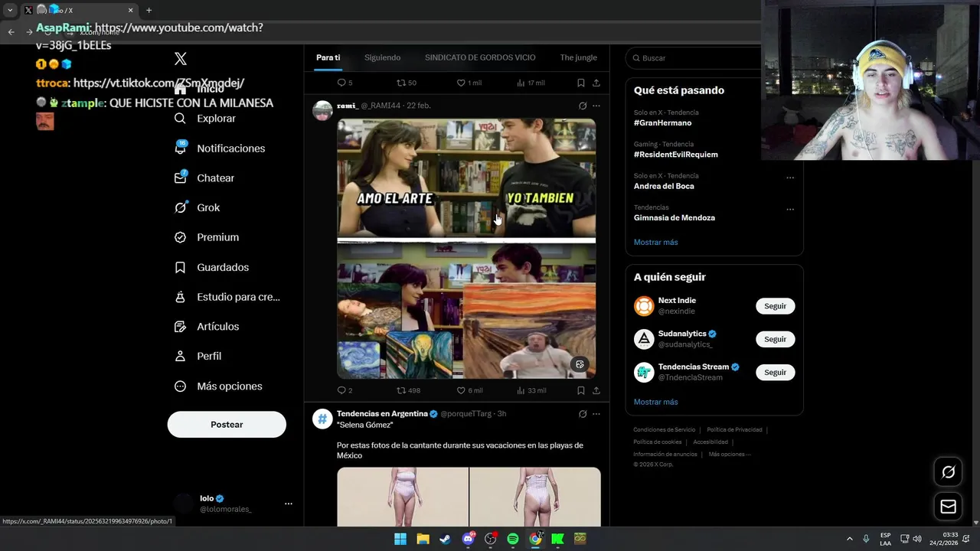Image resolution: width=980 pixels, height=551 pixels.
Task: Open the Windows Start menu
Action: point(400,539)
